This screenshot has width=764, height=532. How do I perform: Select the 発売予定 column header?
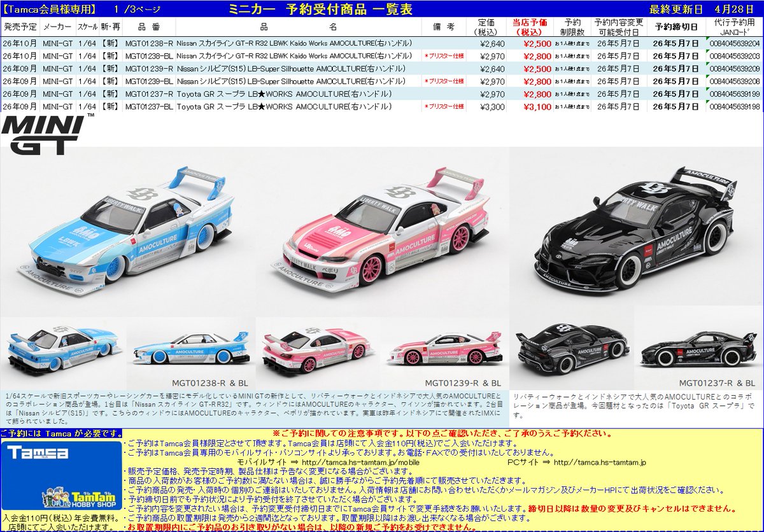[20, 27]
